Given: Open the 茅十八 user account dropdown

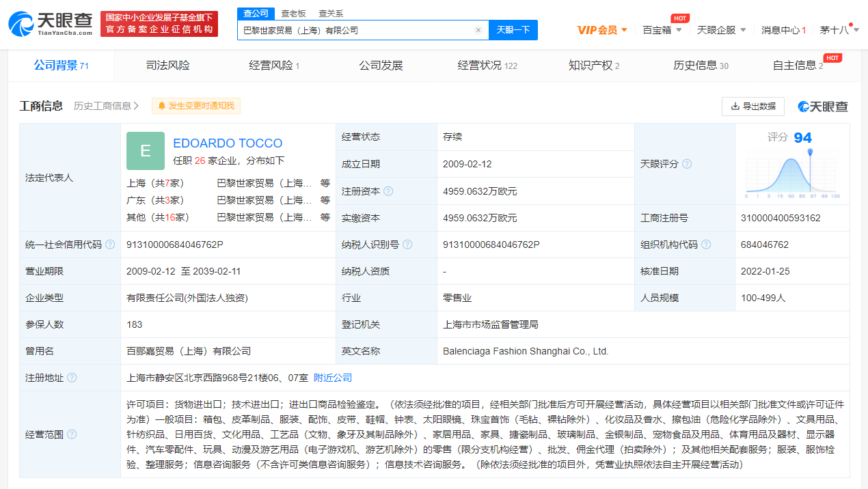Looking at the screenshot, I should 839,30.
